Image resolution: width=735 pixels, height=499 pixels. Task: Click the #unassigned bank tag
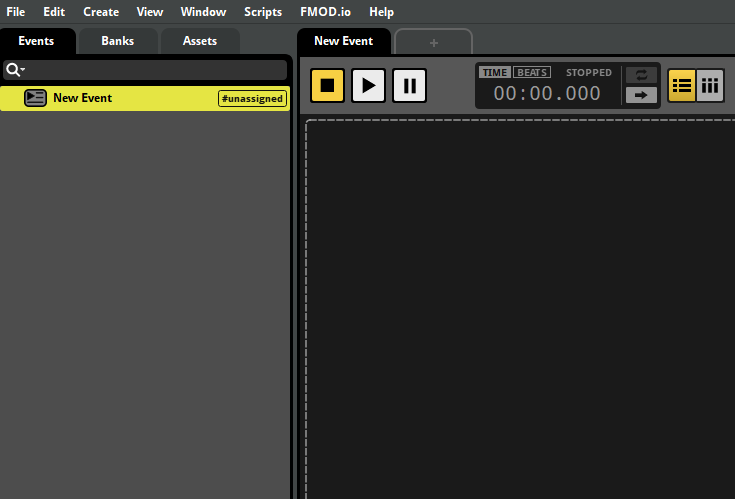pos(252,99)
